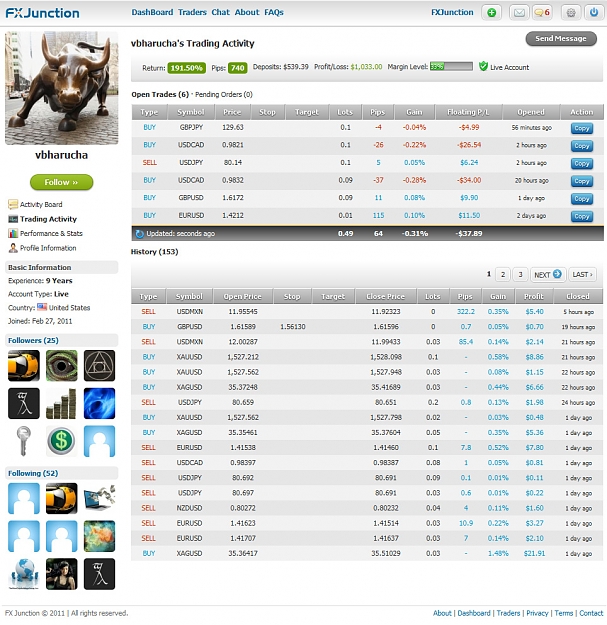Screen dimensions: 607x625
Task: Copy the USDJPY sell trade
Action: [x=581, y=163]
